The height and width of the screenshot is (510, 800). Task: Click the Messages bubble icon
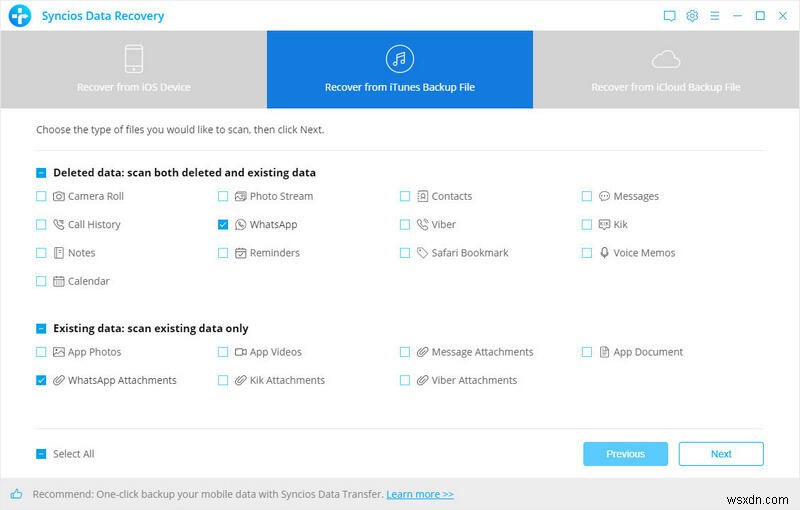(604, 196)
